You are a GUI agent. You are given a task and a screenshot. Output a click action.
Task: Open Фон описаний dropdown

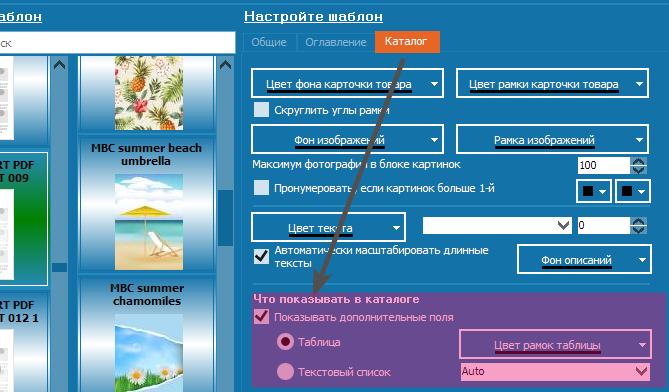point(584,259)
